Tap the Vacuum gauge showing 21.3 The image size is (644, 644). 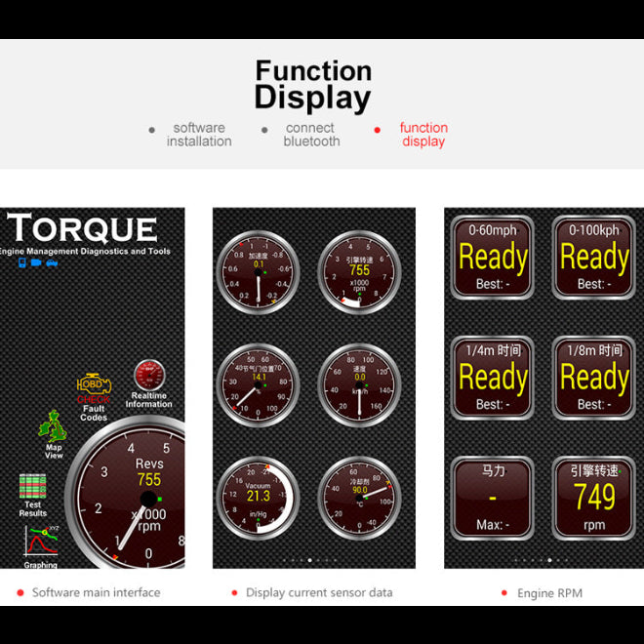[258, 498]
